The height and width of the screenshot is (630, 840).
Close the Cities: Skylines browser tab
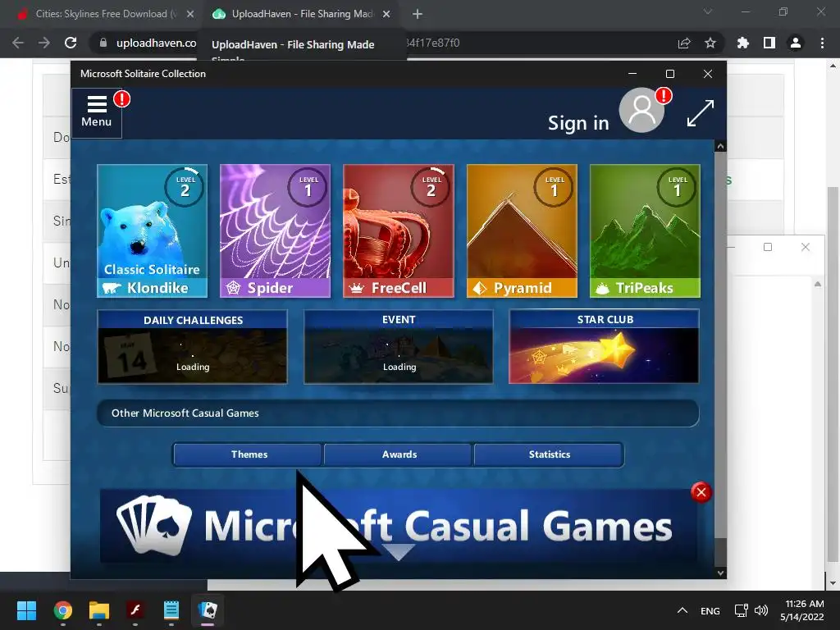click(x=190, y=15)
